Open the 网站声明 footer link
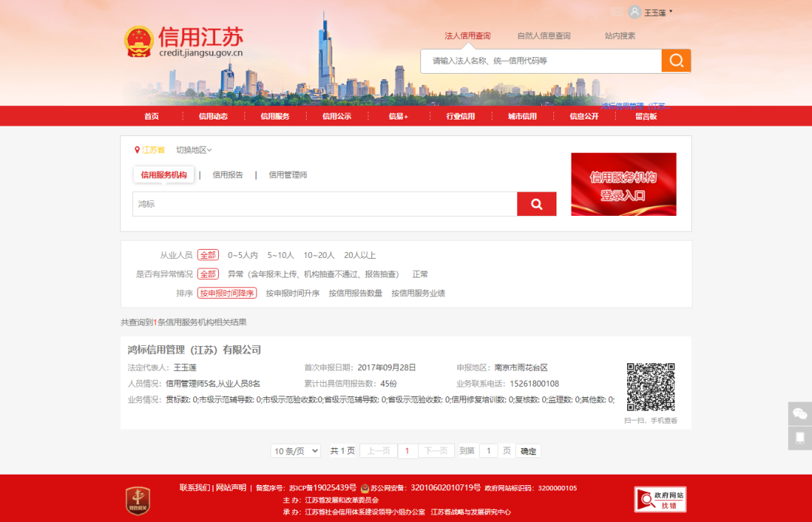The image size is (812, 522). tap(231, 488)
